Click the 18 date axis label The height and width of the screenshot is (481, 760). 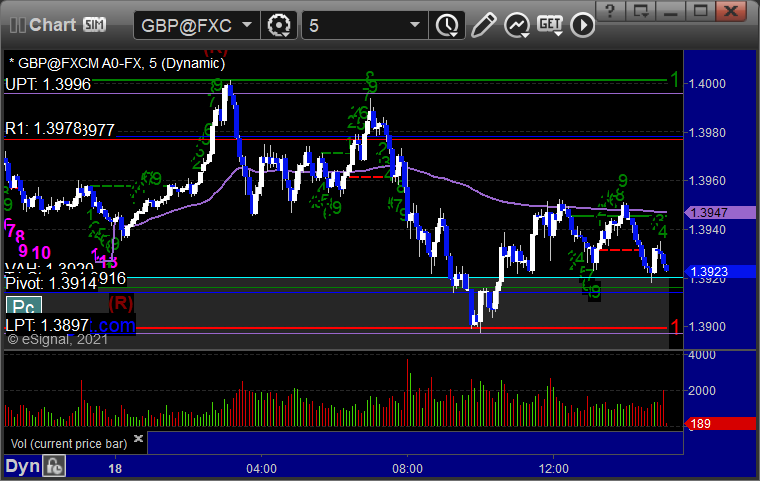115,468
